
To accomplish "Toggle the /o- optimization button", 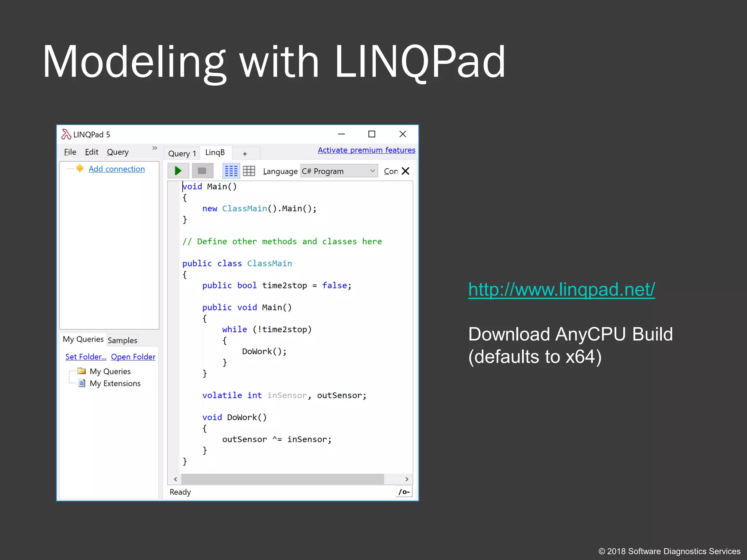I will click(x=404, y=492).
